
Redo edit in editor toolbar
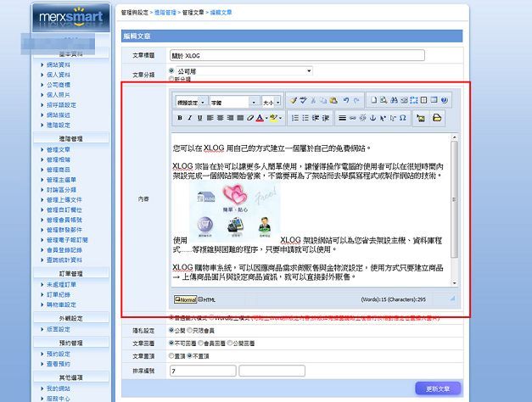[x=356, y=100]
